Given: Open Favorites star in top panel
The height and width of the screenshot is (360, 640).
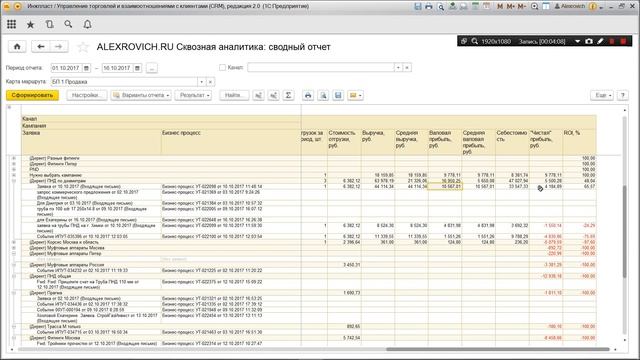Looking at the screenshot, I should click(x=31, y=24).
